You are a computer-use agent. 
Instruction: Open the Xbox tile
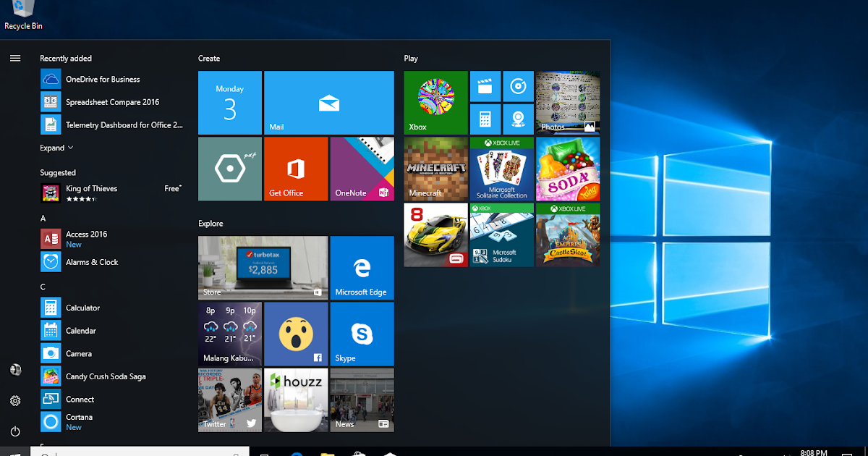(x=435, y=101)
